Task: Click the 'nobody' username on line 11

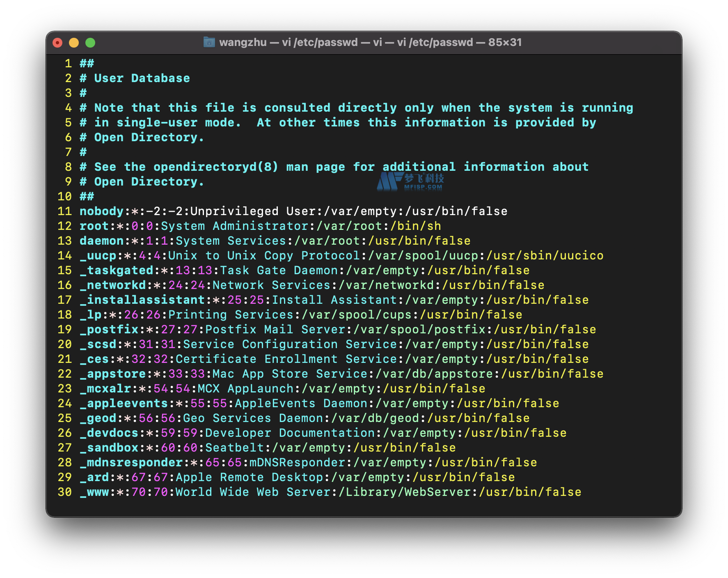Action: 101,211
